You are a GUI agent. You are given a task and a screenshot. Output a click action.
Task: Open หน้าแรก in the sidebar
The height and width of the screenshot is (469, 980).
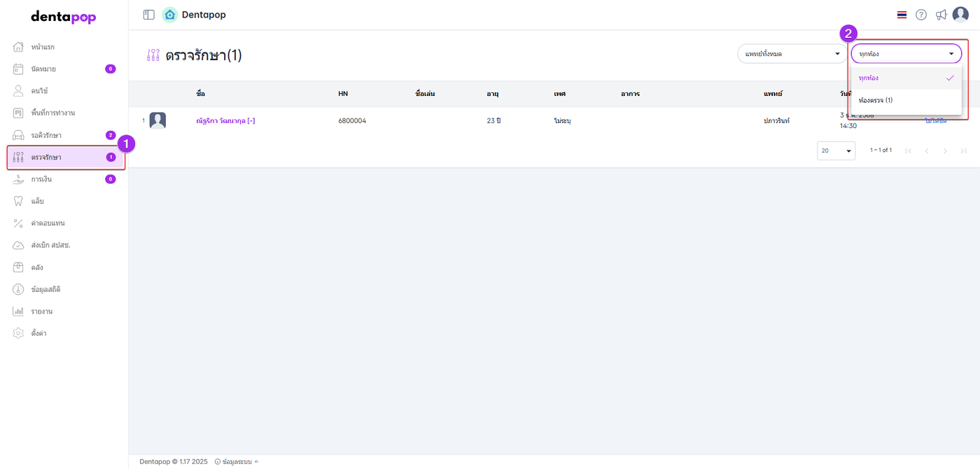(x=43, y=47)
